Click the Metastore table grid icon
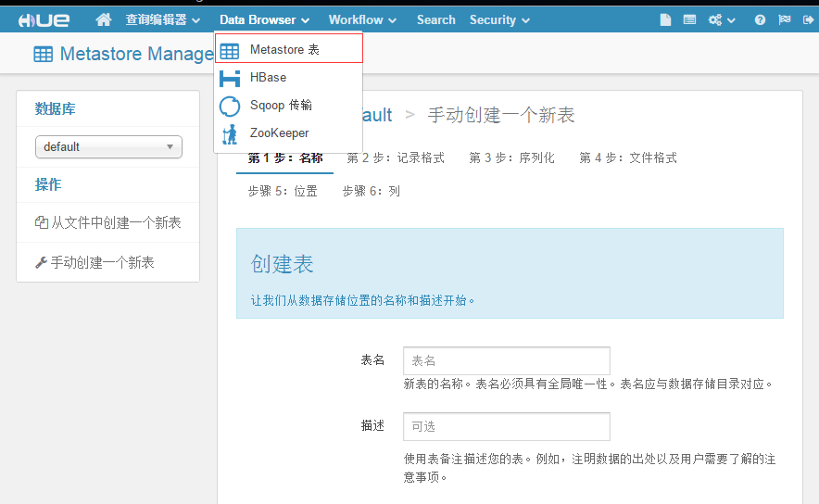 [x=229, y=51]
